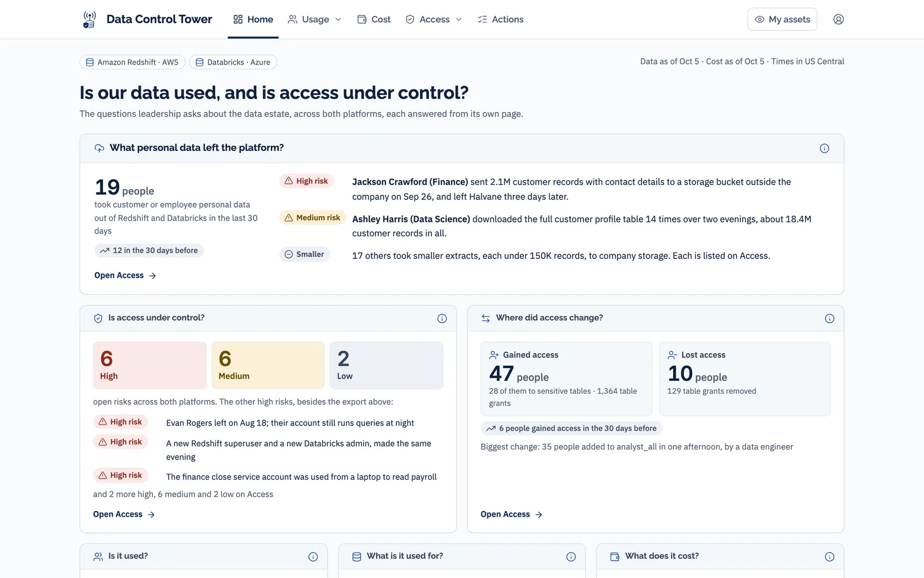Click swap arrows icon by Where did access change
Viewport: 924px width, 578px height.
tap(486, 318)
